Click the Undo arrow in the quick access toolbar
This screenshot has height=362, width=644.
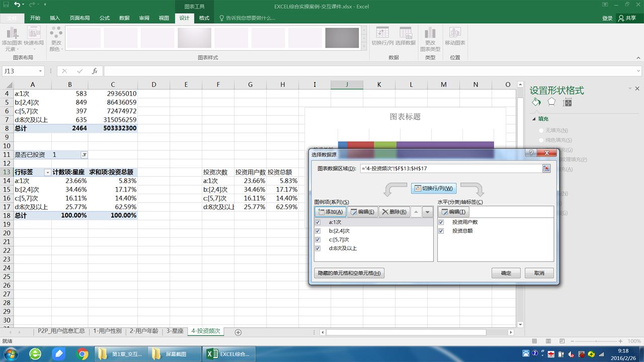(x=17, y=5)
